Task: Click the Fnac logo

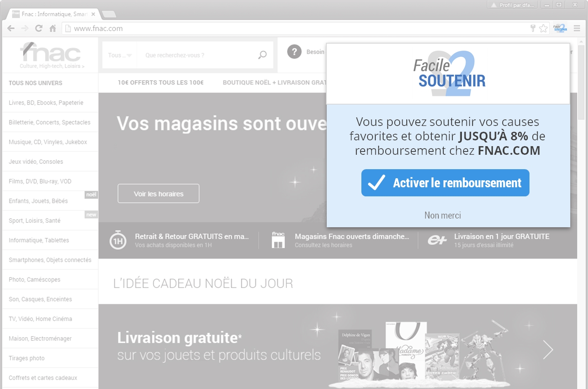Action: (x=50, y=52)
